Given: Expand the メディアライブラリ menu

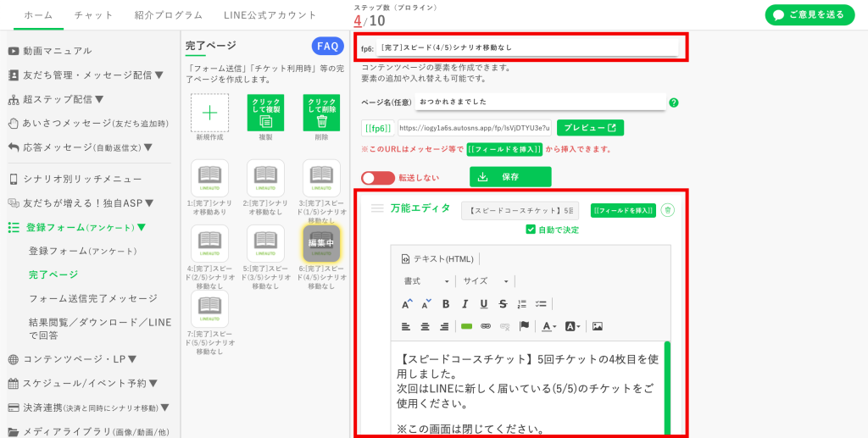Looking at the screenshot, I should click(x=88, y=432).
